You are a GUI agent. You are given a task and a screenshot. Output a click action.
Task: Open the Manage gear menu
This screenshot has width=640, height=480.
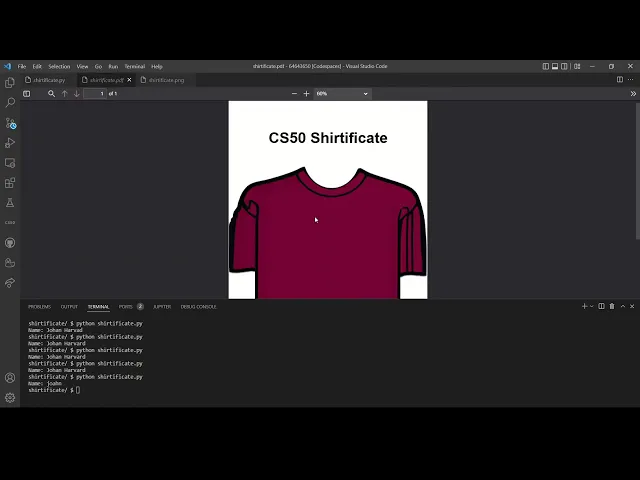pos(10,398)
